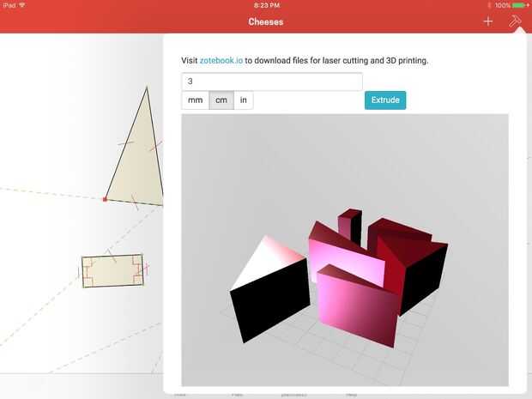Image resolution: width=532 pixels, height=399 pixels.
Task: Focus the extrusion depth input field
Action: tap(272, 82)
